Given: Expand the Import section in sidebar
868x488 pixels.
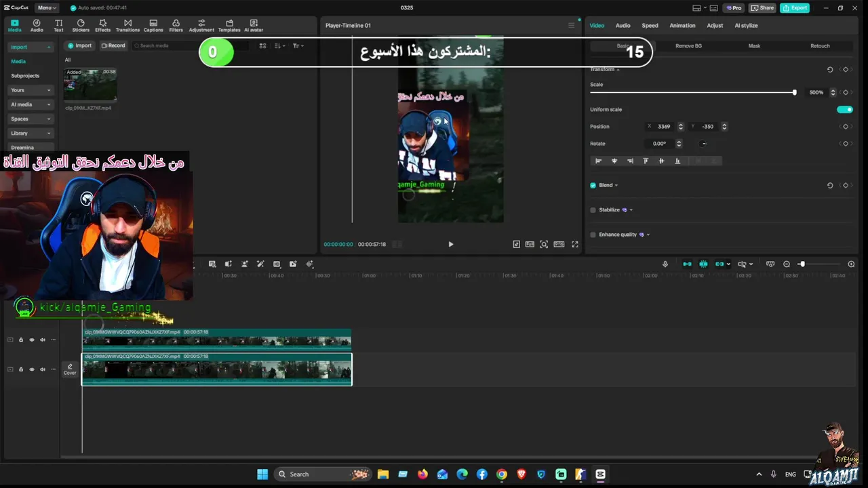Looking at the screenshot, I should pos(31,47).
